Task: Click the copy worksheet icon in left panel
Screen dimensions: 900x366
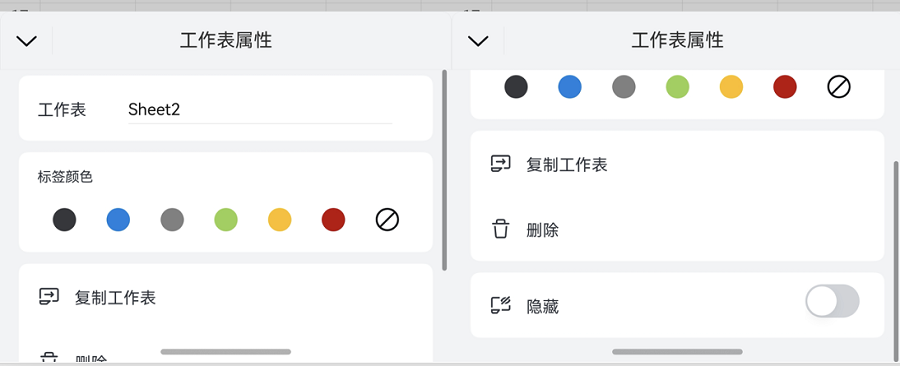Action: 49,297
